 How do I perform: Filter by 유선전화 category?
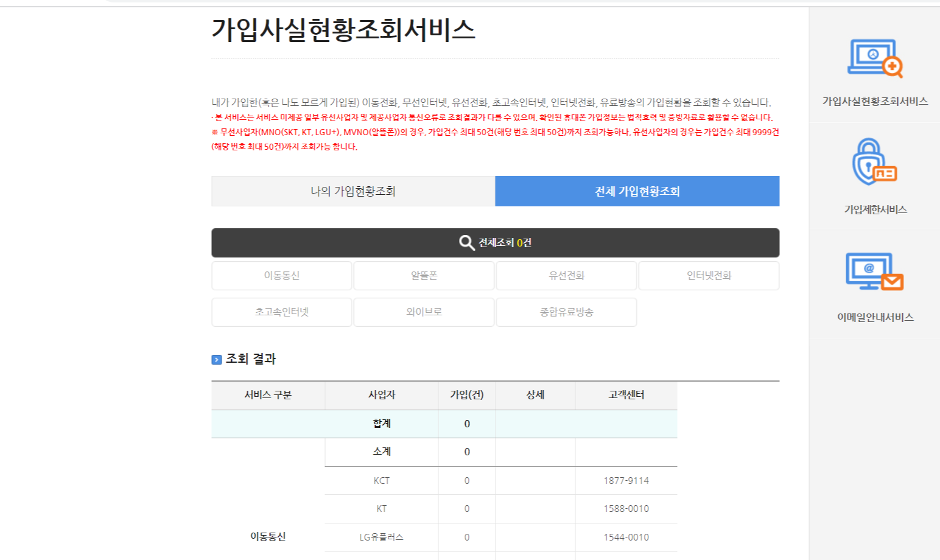pos(567,276)
